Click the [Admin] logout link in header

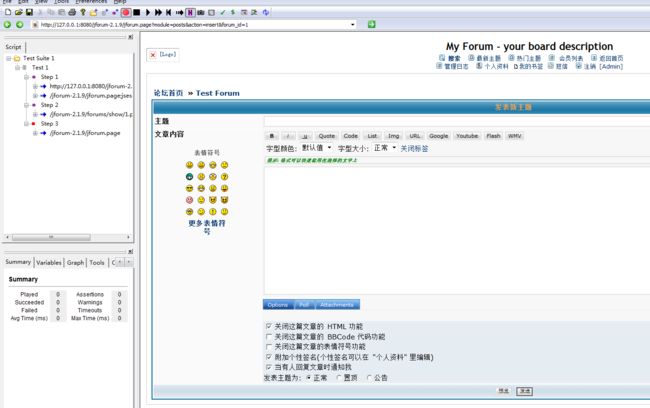pyautogui.click(x=602, y=66)
